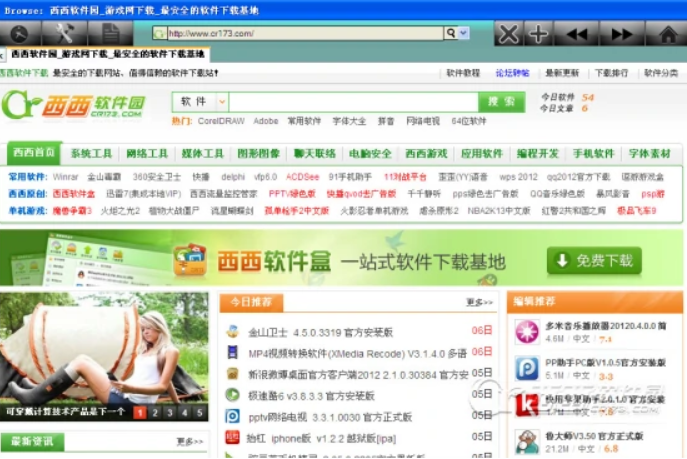Click the 西西软件园 CR173.COM site logo
Image resolution: width=687 pixels, height=459 pixels.
74,106
